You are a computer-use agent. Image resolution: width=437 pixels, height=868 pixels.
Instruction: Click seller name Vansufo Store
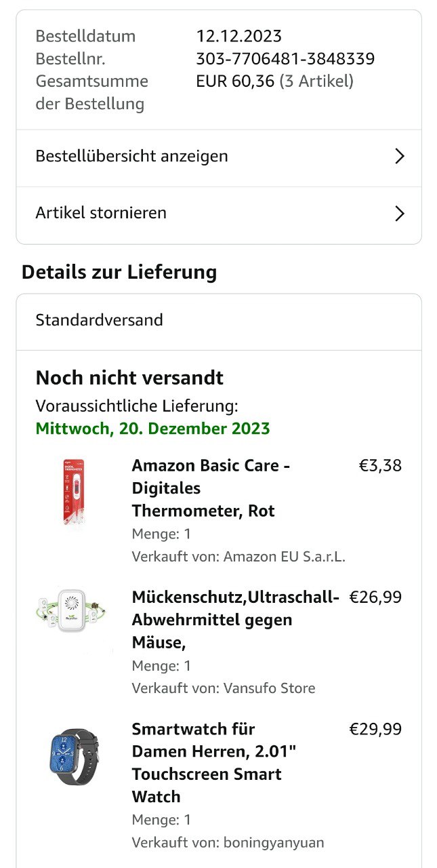tap(269, 688)
